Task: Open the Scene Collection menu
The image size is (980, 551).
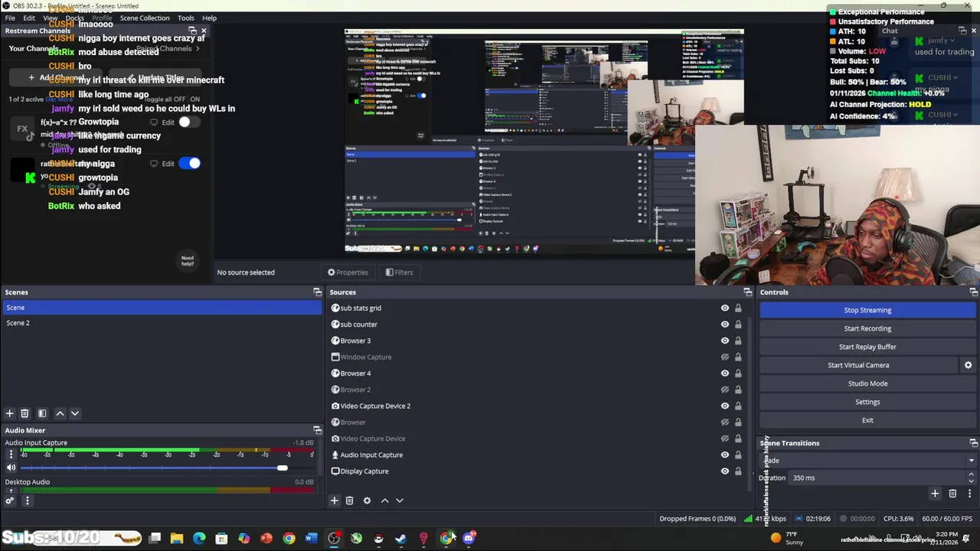Action: [x=145, y=18]
